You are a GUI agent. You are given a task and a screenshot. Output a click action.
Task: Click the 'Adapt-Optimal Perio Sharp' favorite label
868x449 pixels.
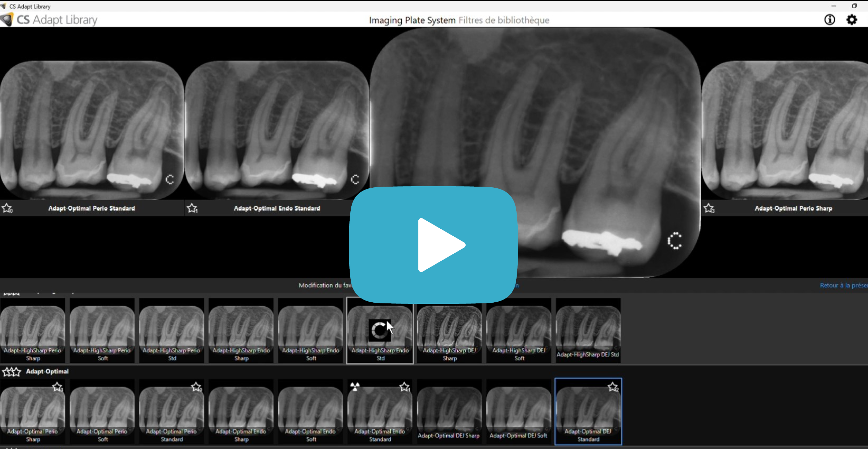click(793, 208)
